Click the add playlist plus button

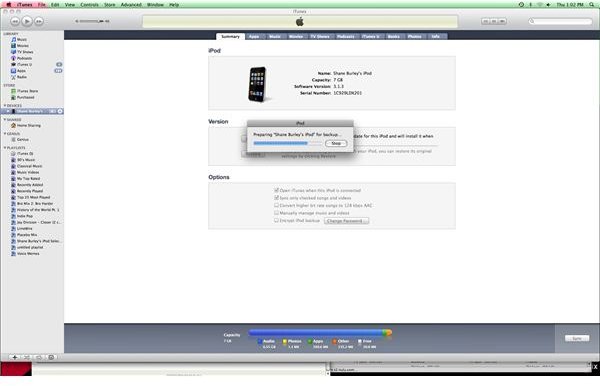pyautogui.click(x=15, y=357)
